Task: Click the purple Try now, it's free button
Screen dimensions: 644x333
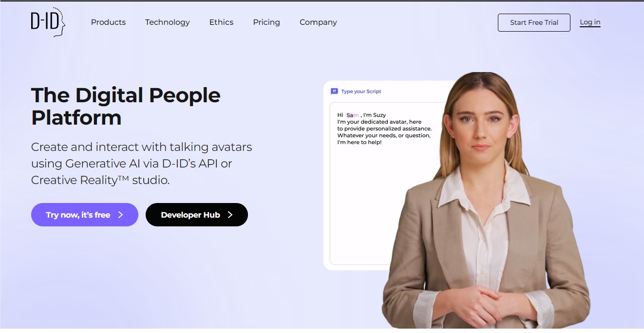Action: (x=85, y=215)
